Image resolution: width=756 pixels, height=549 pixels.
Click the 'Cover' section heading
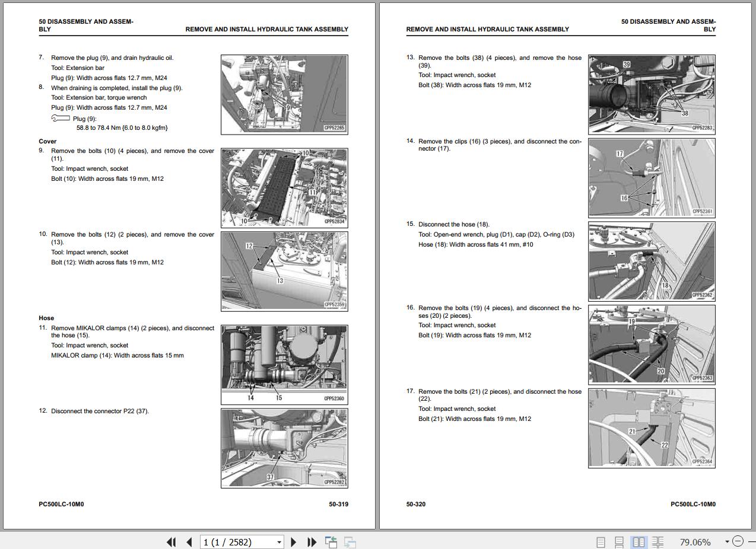47,141
